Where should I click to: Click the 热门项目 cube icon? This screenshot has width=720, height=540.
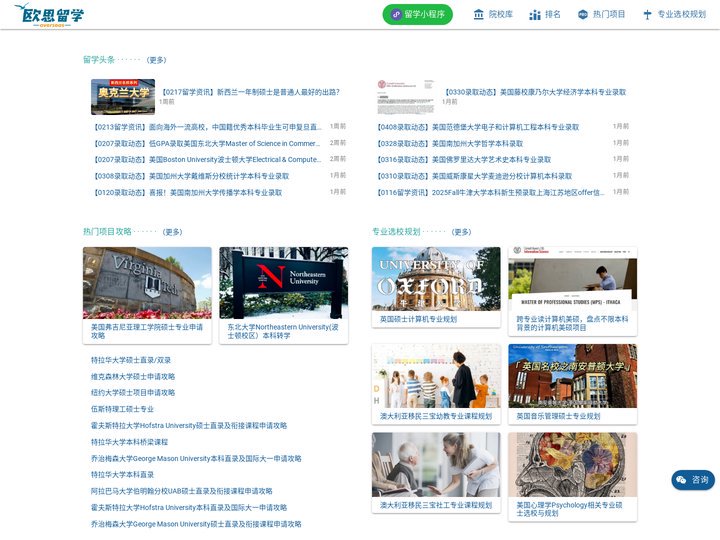pyautogui.click(x=583, y=15)
